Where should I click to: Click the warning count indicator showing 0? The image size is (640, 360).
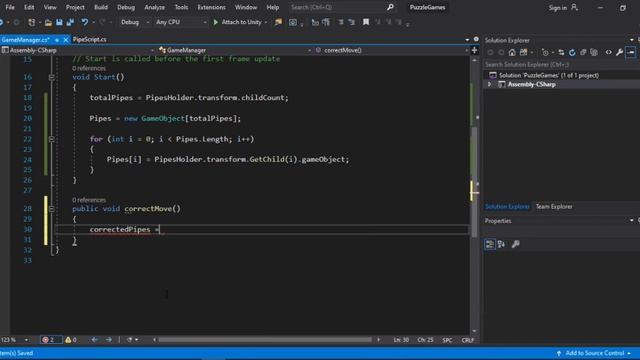coord(71,340)
